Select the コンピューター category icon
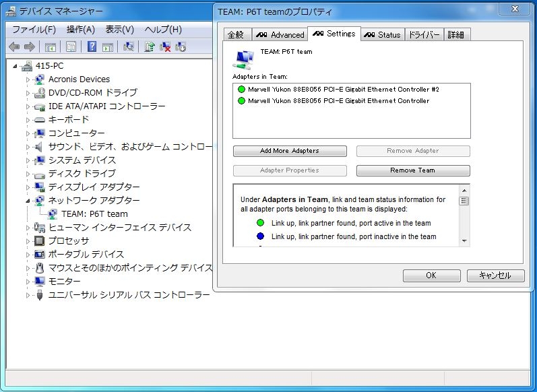 40,133
